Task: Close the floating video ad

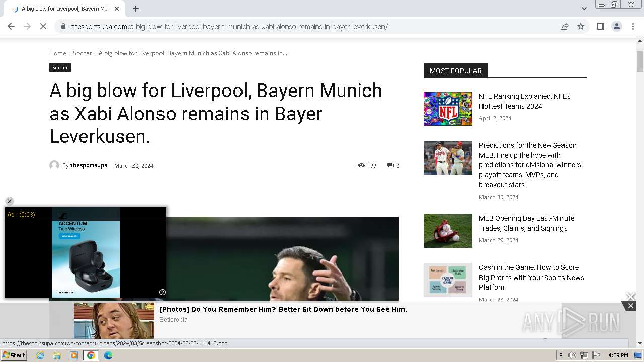Action: click(x=9, y=201)
